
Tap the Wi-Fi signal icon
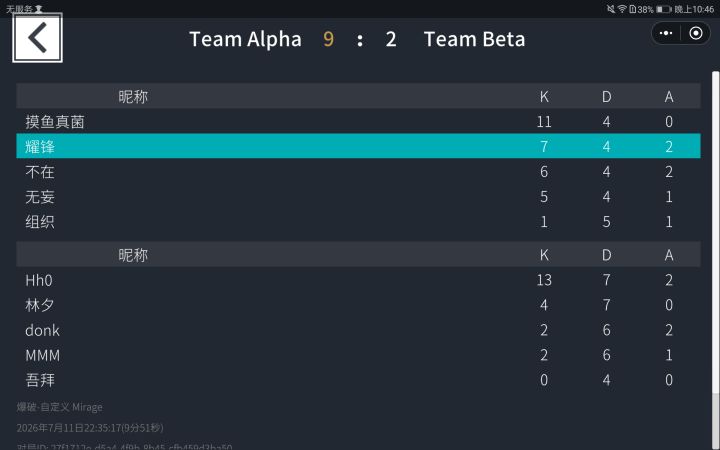pos(622,9)
